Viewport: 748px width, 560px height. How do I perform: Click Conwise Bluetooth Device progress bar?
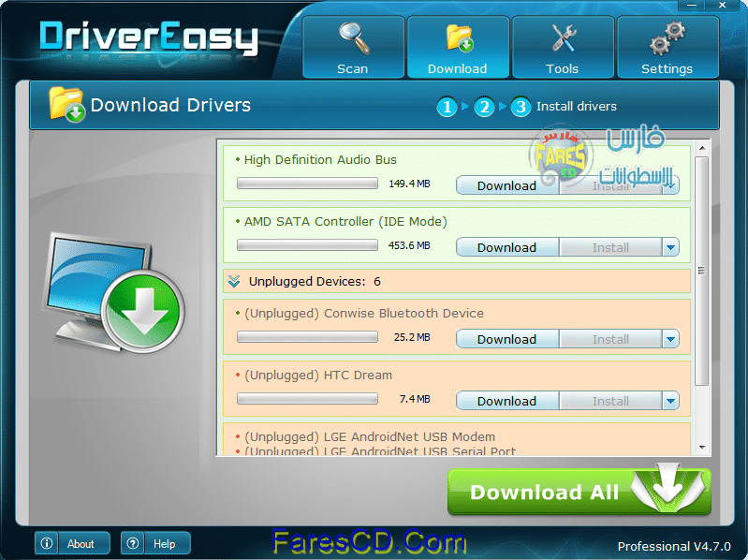point(307,337)
